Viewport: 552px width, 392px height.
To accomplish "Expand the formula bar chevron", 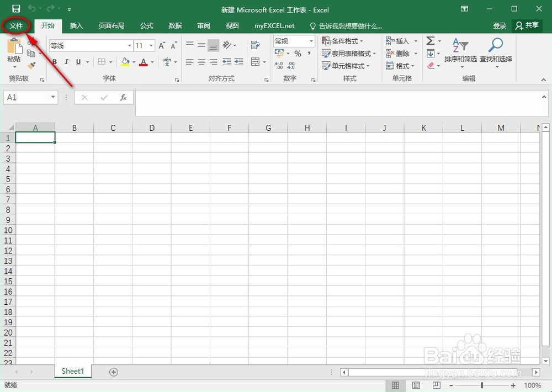I will coord(544,97).
